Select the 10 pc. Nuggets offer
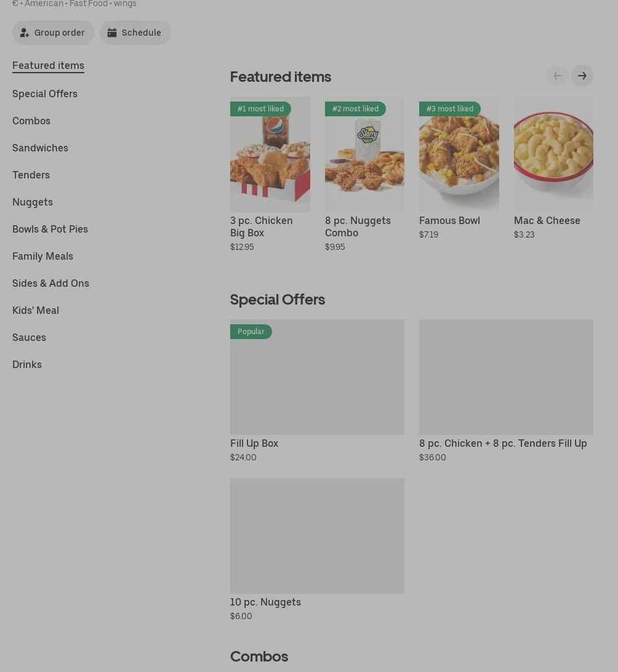 pyautogui.click(x=265, y=602)
